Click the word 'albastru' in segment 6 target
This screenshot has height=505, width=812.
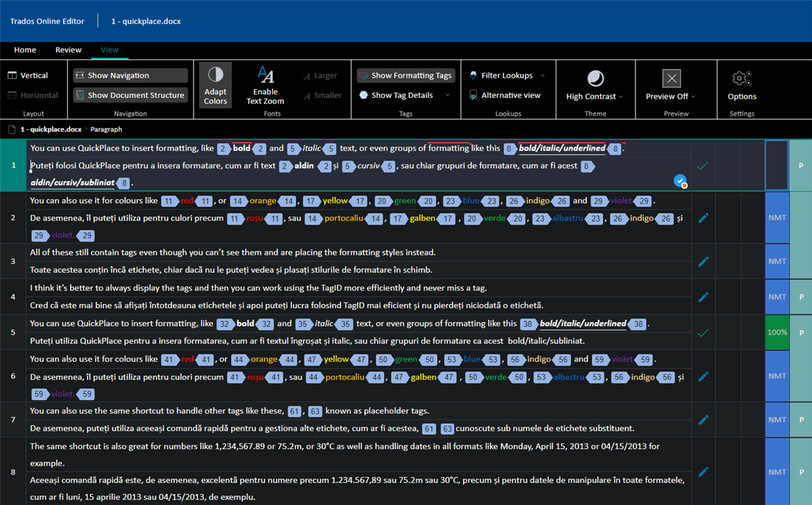570,377
